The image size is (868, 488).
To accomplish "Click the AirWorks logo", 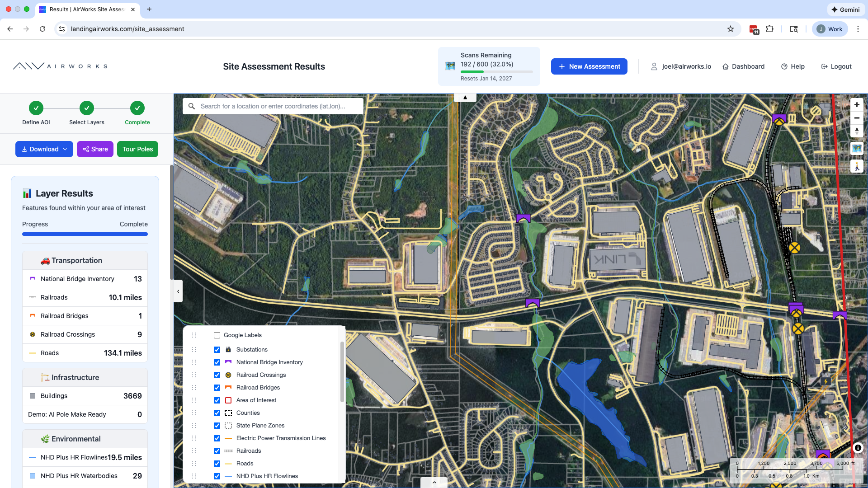I will click(x=59, y=66).
